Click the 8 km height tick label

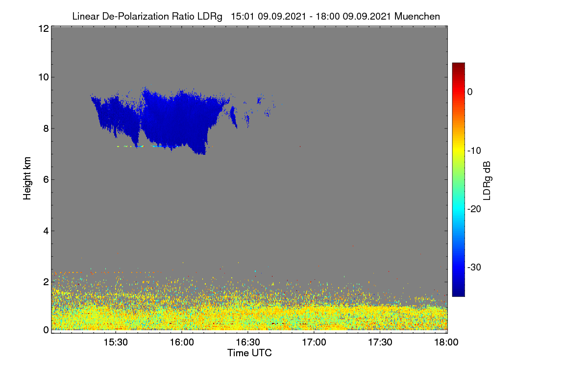(x=45, y=128)
